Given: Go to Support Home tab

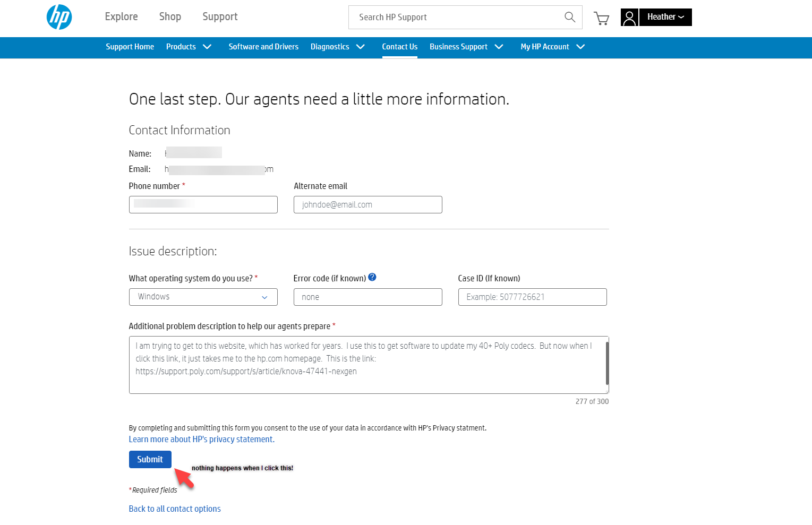Looking at the screenshot, I should coord(130,47).
